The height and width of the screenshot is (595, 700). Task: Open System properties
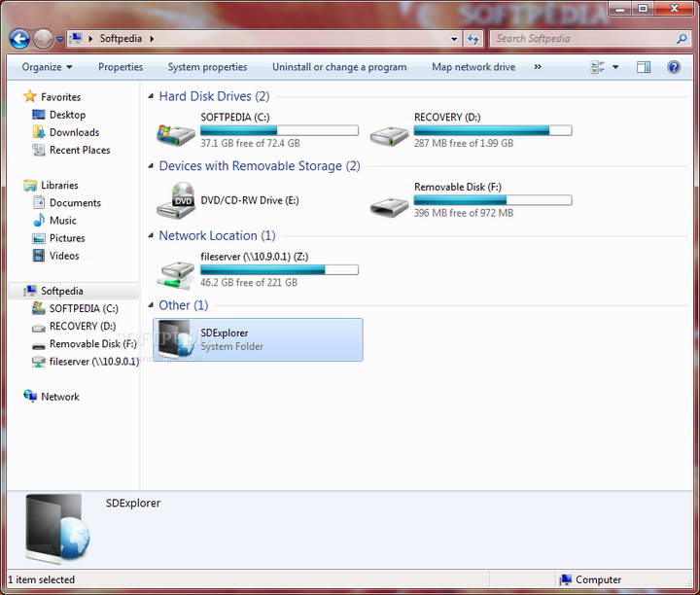[207, 67]
